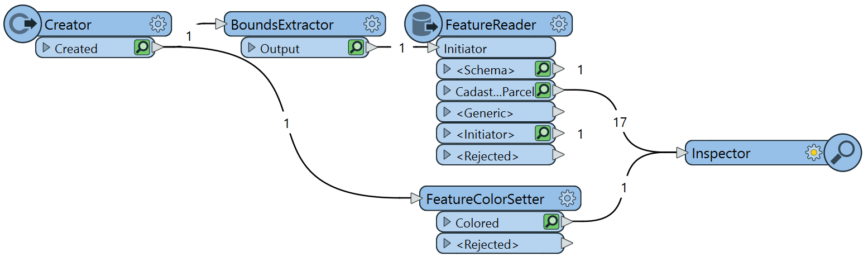The width and height of the screenshot is (868, 261).
Task: Expand the <Generic> port attributes
Action: pyautogui.click(x=447, y=112)
